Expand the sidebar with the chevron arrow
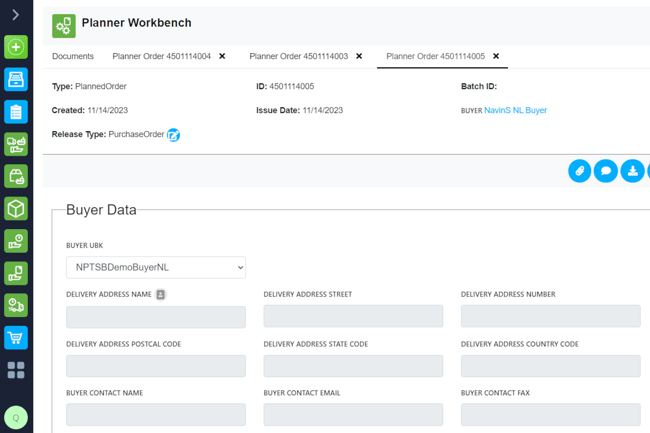Viewport: 650px width, 433px height. [x=16, y=15]
